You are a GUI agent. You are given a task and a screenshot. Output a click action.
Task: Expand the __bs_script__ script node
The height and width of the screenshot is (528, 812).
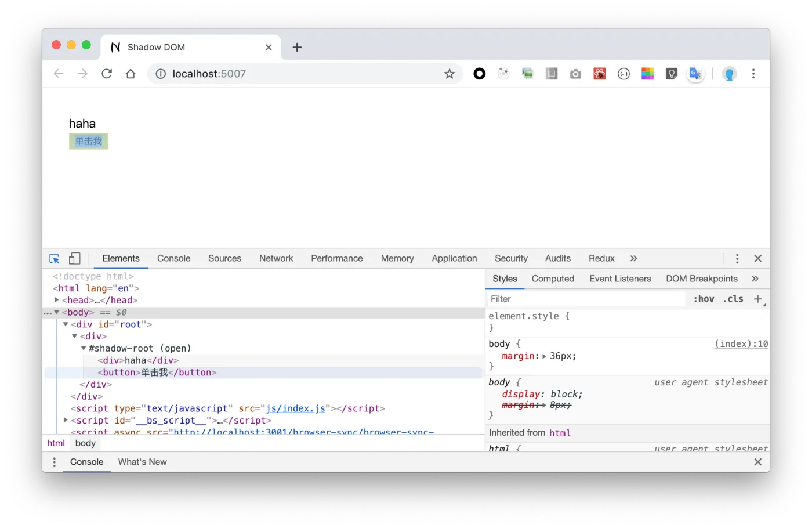(66, 420)
